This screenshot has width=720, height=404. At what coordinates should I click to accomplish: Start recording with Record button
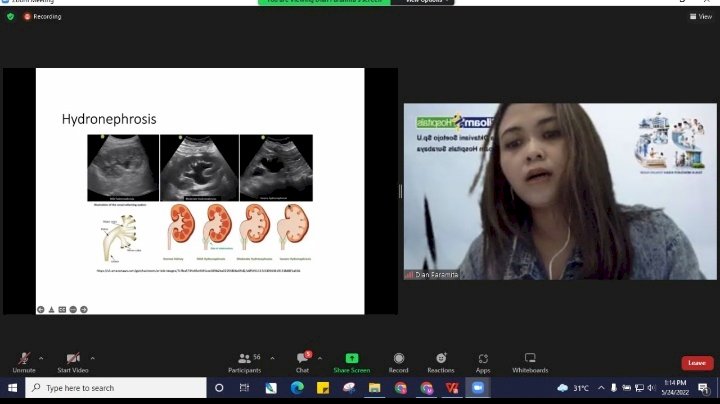click(399, 362)
